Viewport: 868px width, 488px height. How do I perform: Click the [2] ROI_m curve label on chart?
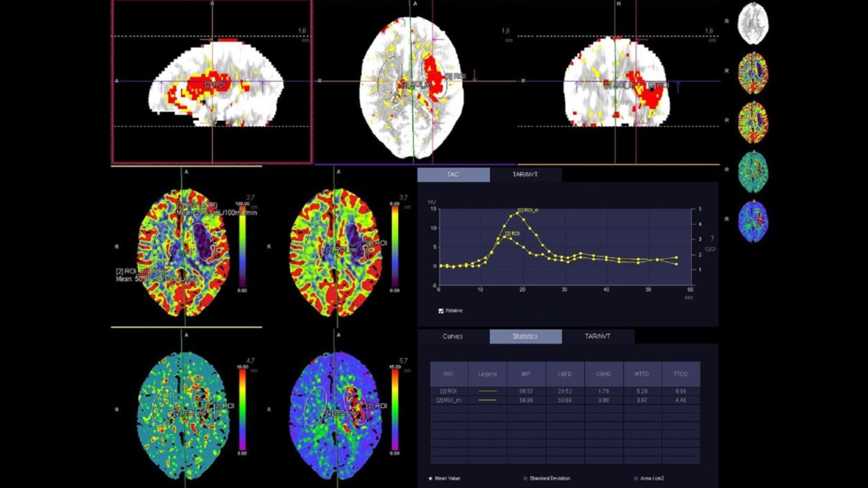pos(528,211)
